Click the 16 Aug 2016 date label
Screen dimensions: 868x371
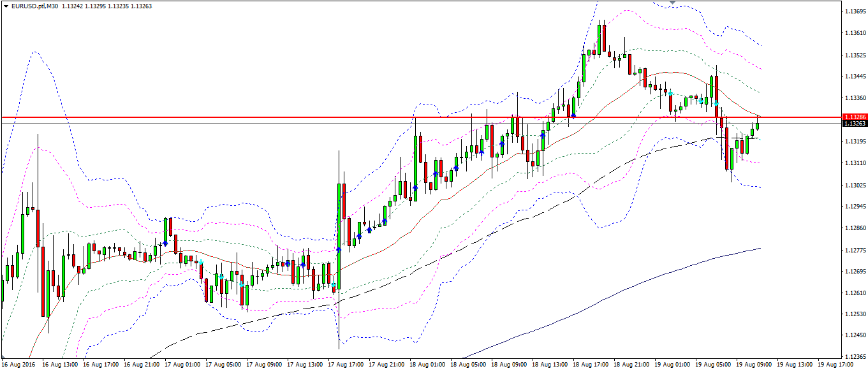pos(17,365)
